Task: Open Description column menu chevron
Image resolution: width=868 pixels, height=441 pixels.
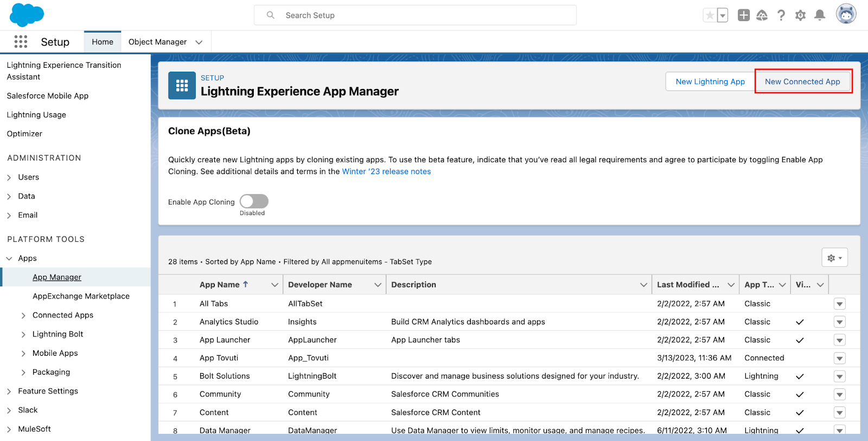Action: [643, 285]
